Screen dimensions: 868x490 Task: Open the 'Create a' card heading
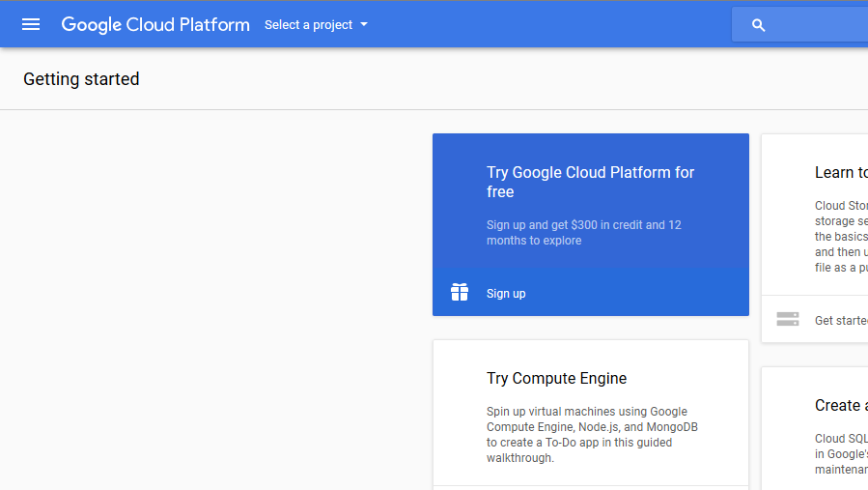click(x=840, y=405)
